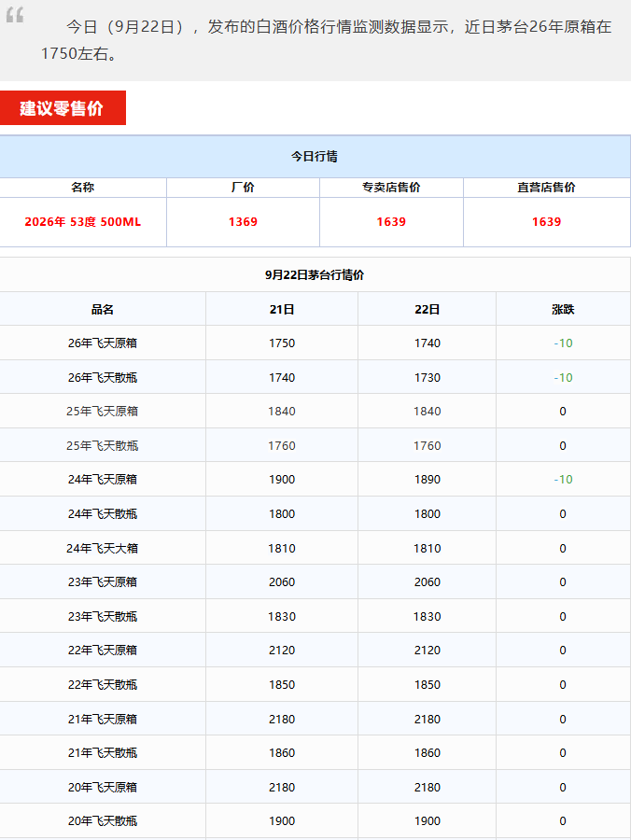Select the 名称 column header
Screen dimensions: 631x840
[x=82, y=187]
